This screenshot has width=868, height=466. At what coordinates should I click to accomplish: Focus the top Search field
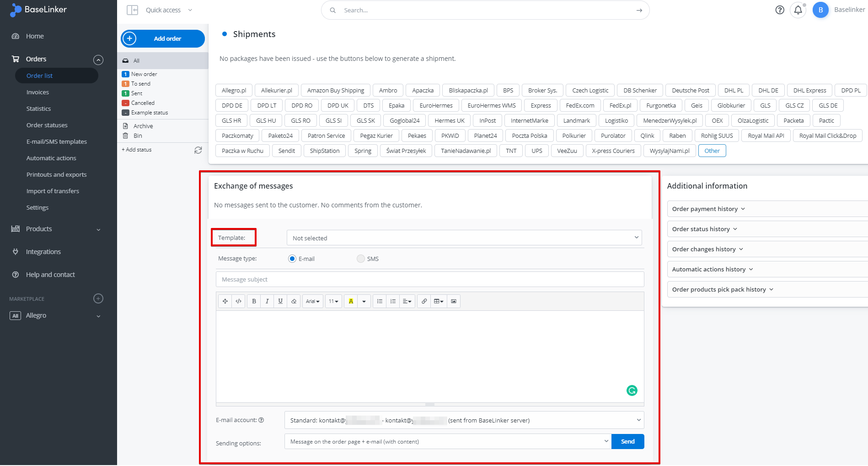coord(485,10)
